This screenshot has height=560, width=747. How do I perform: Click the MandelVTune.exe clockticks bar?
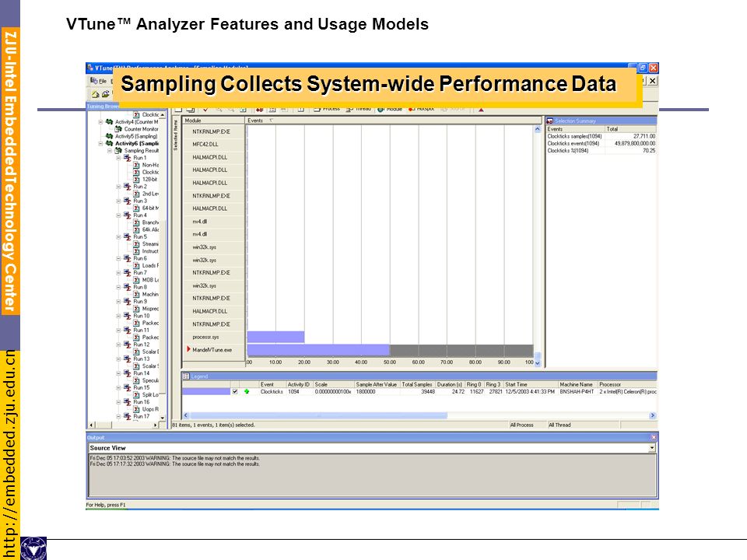[x=318, y=351]
